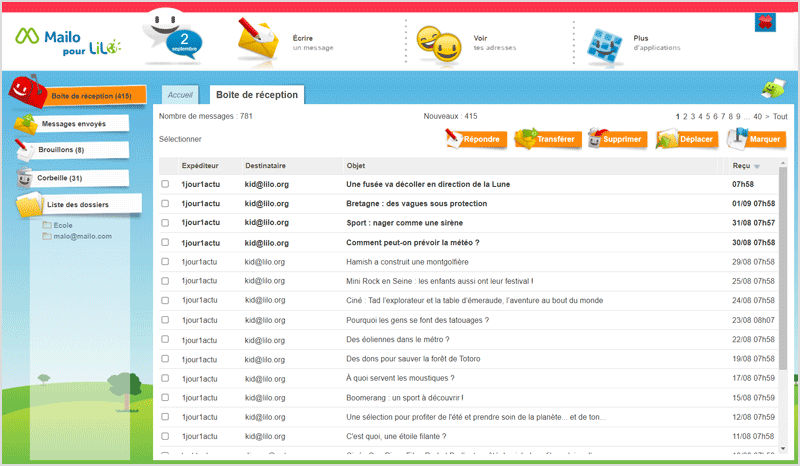The image size is (800, 466).
Task: Select the Boîte de réception tab
Action: (x=256, y=95)
